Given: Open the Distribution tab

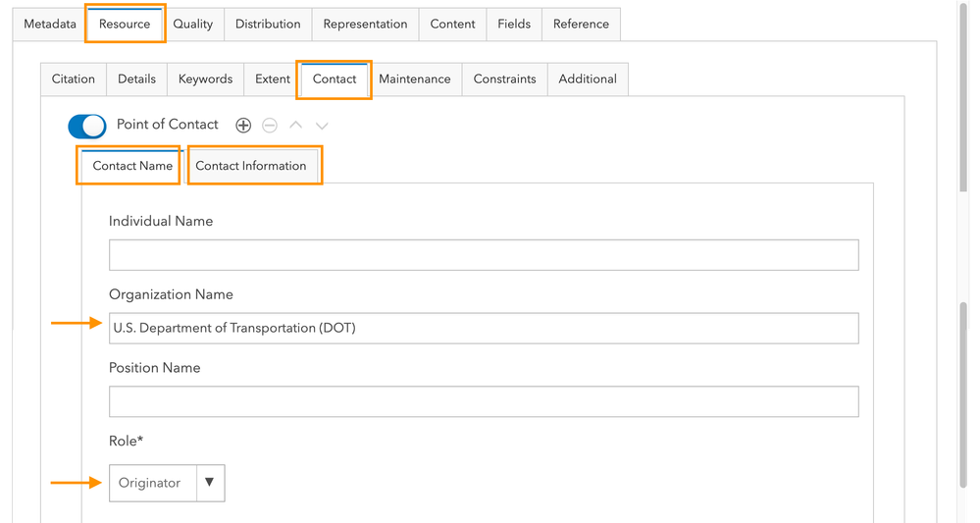Looking at the screenshot, I should (268, 24).
